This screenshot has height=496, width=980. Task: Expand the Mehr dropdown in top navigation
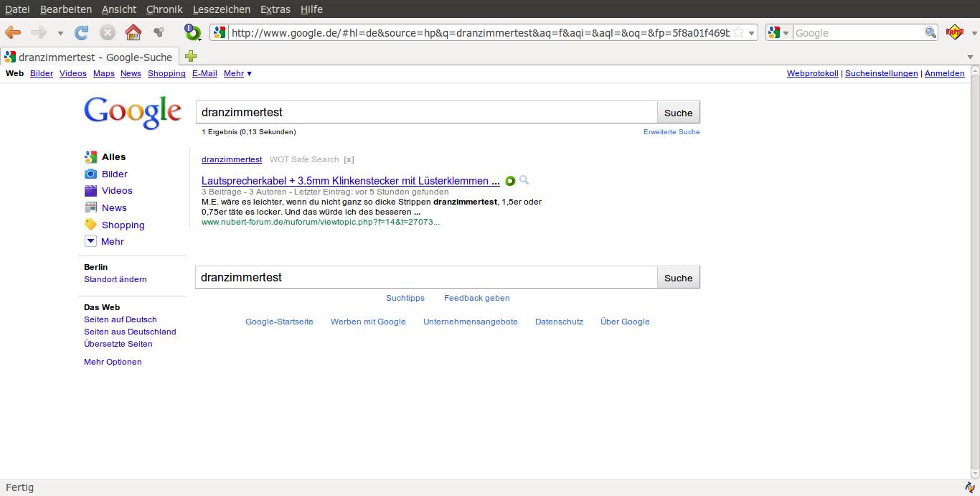tap(237, 73)
